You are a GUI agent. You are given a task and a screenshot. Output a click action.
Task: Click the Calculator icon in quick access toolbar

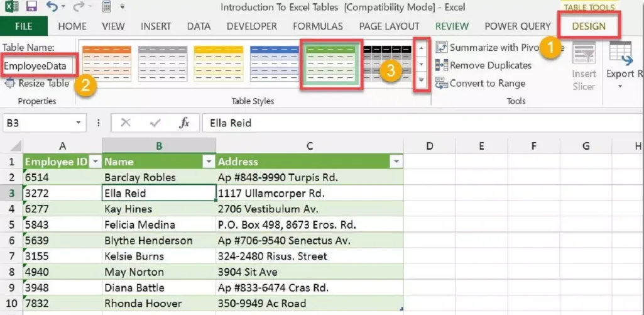pos(106,8)
